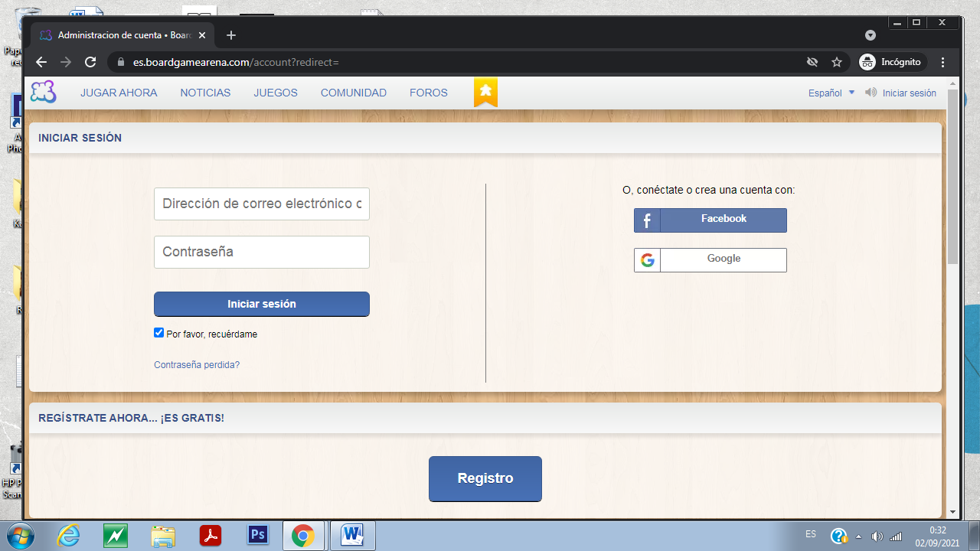Close the Administracion de cuenta tab

pyautogui.click(x=202, y=35)
